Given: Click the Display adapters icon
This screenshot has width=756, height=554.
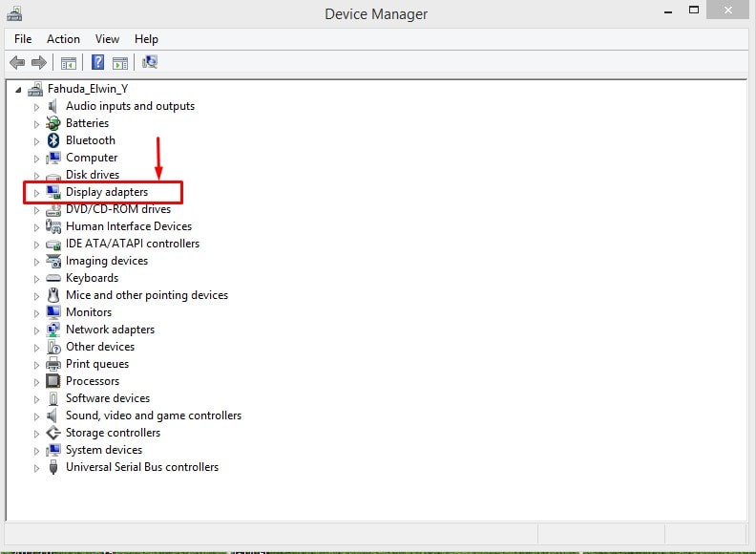Looking at the screenshot, I should [53, 192].
